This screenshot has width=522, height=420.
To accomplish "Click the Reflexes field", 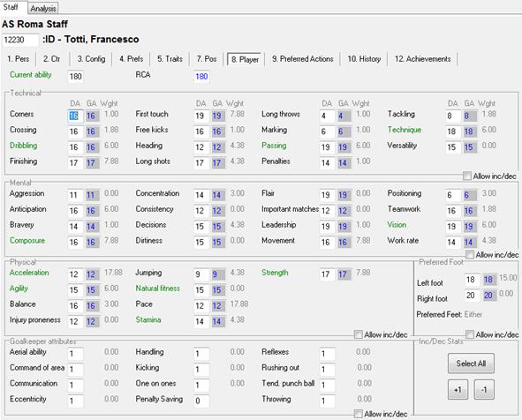I will [328, 354].
